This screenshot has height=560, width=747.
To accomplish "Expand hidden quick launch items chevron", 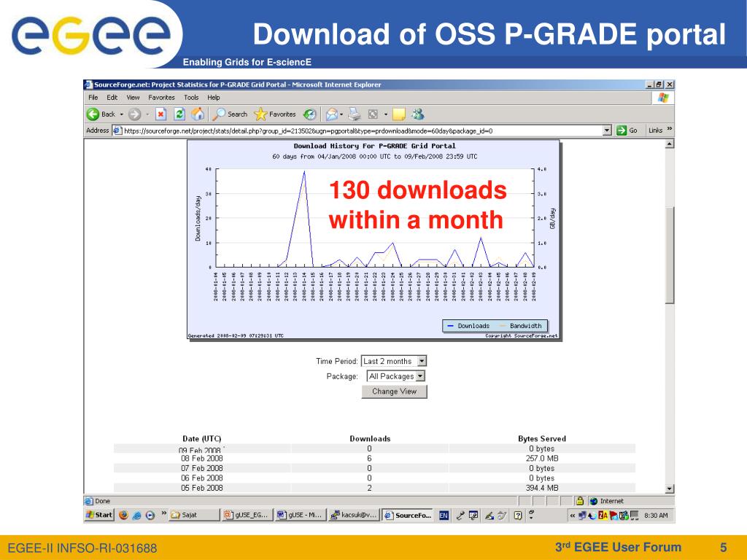I will tap(164, 513).
